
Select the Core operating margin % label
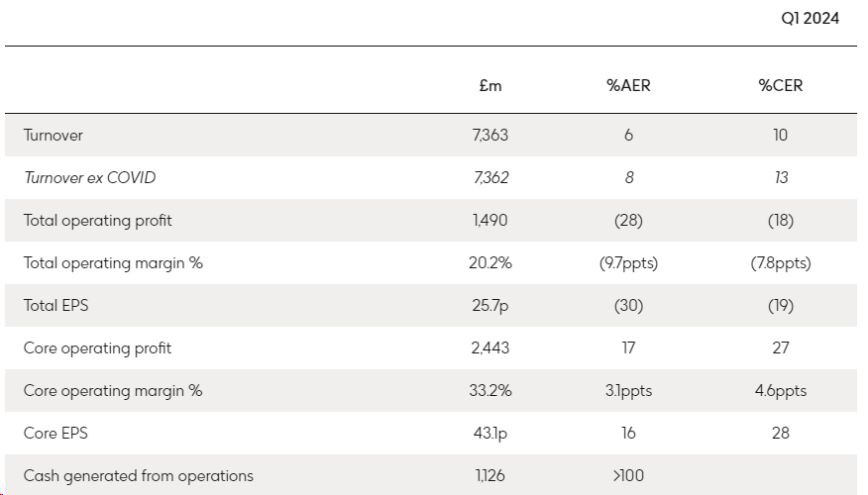[113, 391]
